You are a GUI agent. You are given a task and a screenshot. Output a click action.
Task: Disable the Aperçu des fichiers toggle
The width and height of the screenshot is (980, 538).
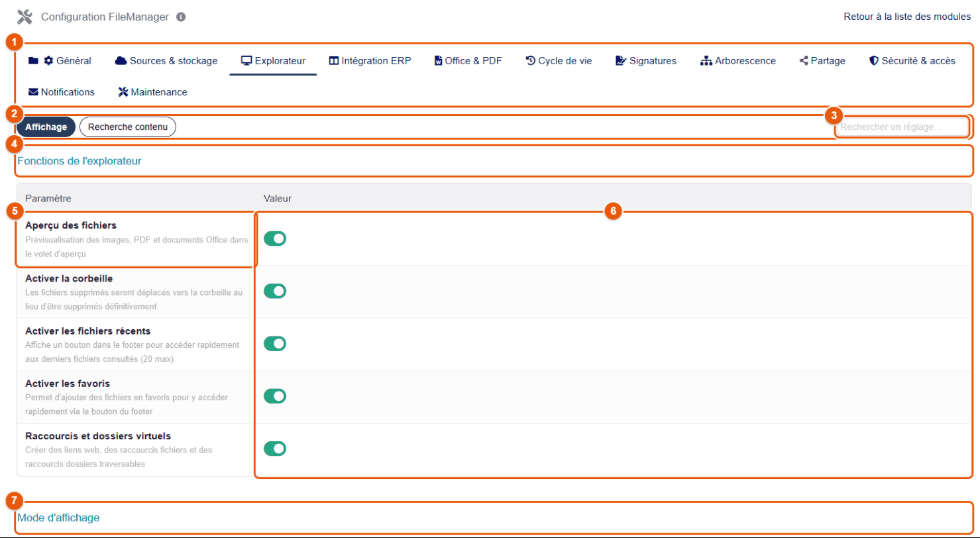tap(275, 239)
